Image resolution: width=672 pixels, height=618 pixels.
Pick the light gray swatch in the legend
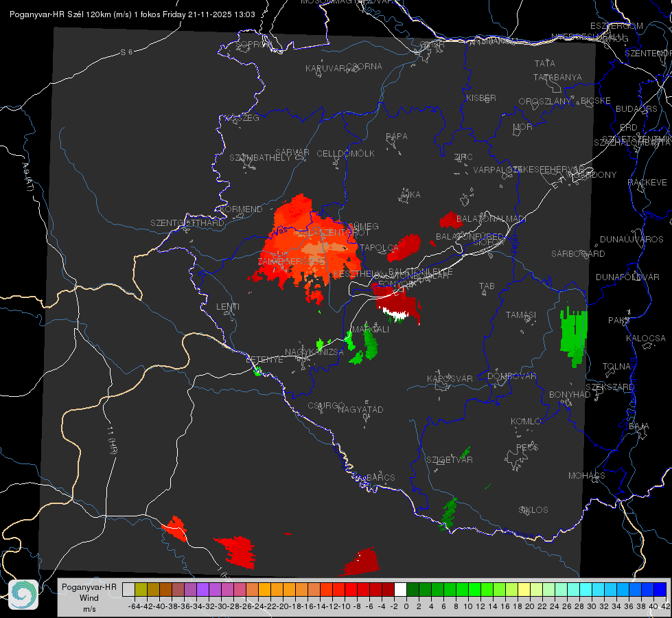128,589
